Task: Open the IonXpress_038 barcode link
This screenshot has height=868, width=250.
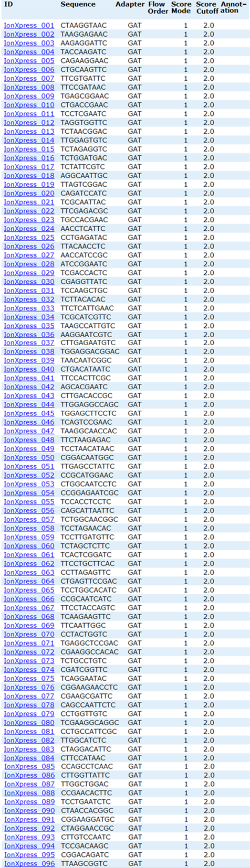Action: point(29,351)
